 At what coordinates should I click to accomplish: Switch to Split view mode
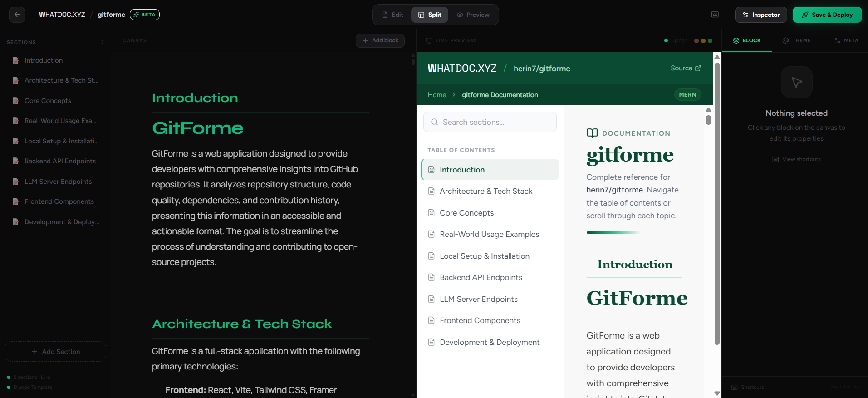coord(430,15)
